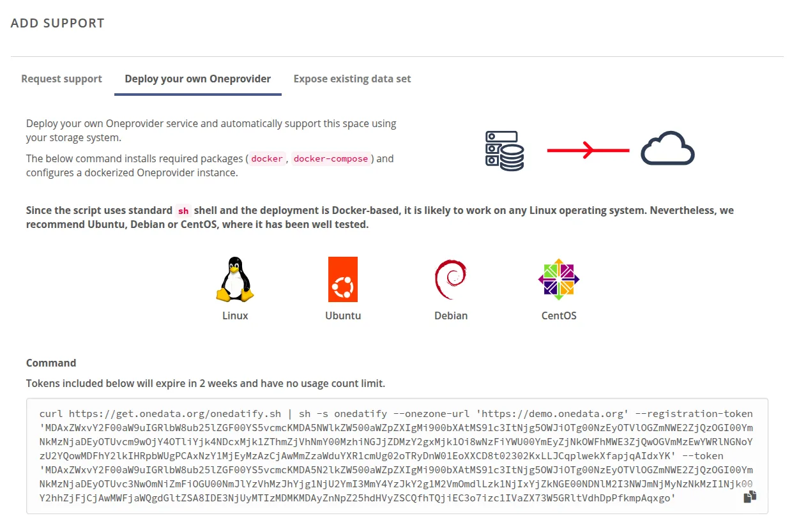Screen dimensions: 792x532
Task: Select the Debian swirl icon
Action: (x=451, y=279)
